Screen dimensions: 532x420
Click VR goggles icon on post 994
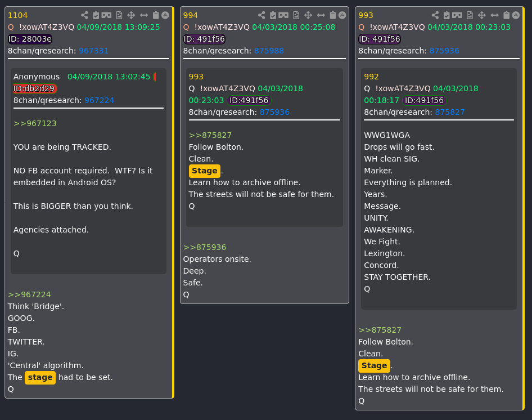283,15
